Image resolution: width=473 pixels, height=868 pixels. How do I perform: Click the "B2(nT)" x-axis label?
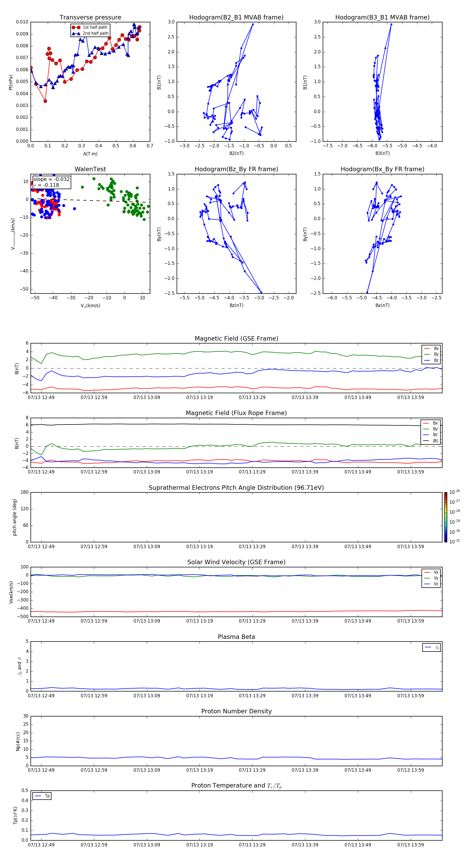[x=236, y=153]
